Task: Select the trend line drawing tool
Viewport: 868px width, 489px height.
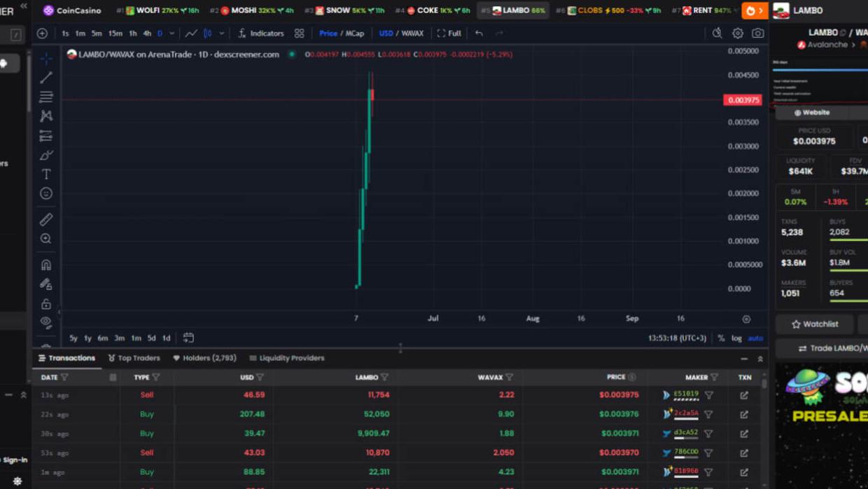Action: pyautogui.click(x=46, y=78)
